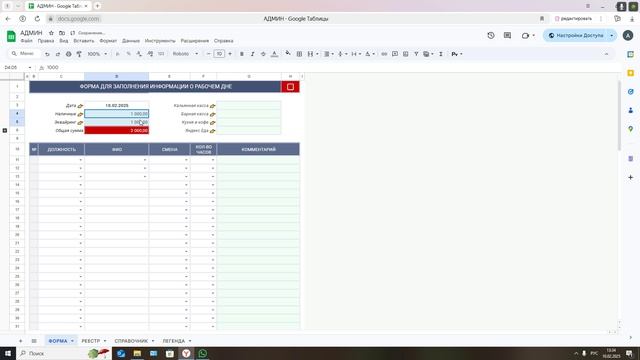Open the fill color picker
The image size is (640, 360).
(x=288, y=53)
